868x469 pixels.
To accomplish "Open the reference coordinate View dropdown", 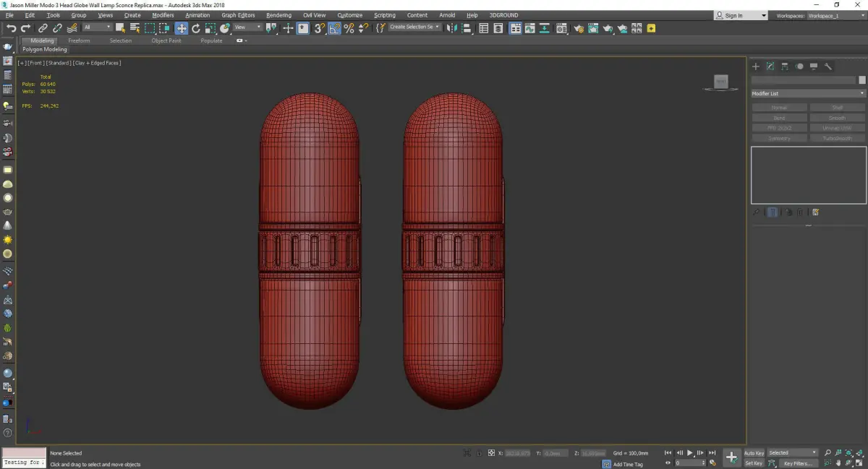I will click(x=247, y=27).
